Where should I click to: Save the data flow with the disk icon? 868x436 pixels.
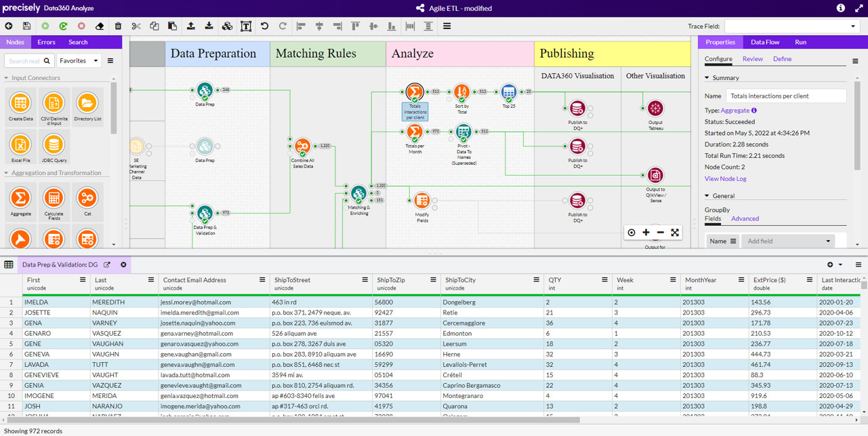click(26, 26)
